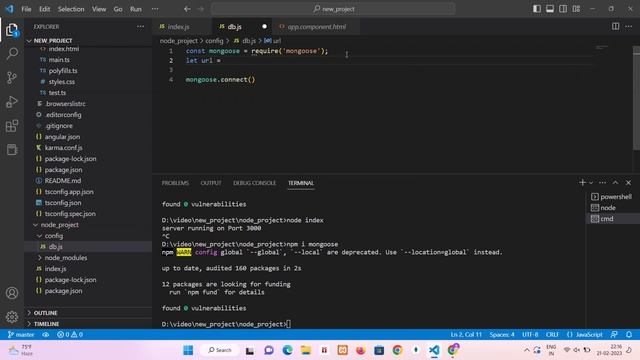Switch to the Output panel tab
This screenshot has width=640, height=360.
[211, 183]
